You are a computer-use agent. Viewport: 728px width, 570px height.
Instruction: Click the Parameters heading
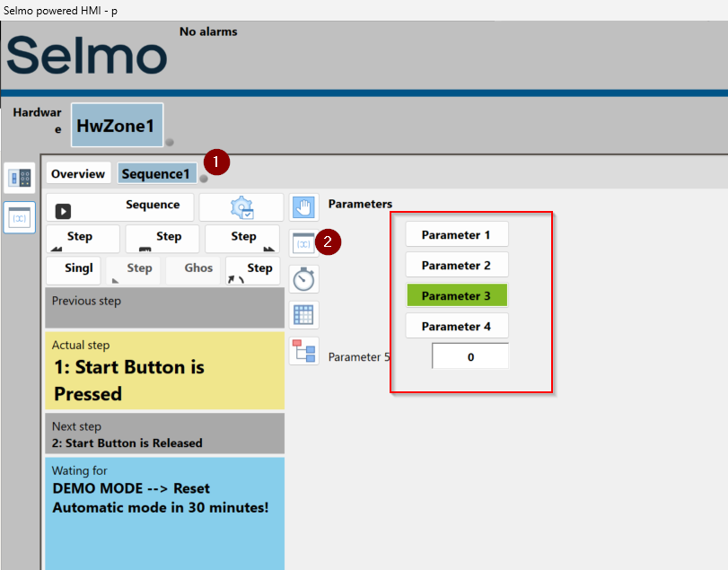360,204
